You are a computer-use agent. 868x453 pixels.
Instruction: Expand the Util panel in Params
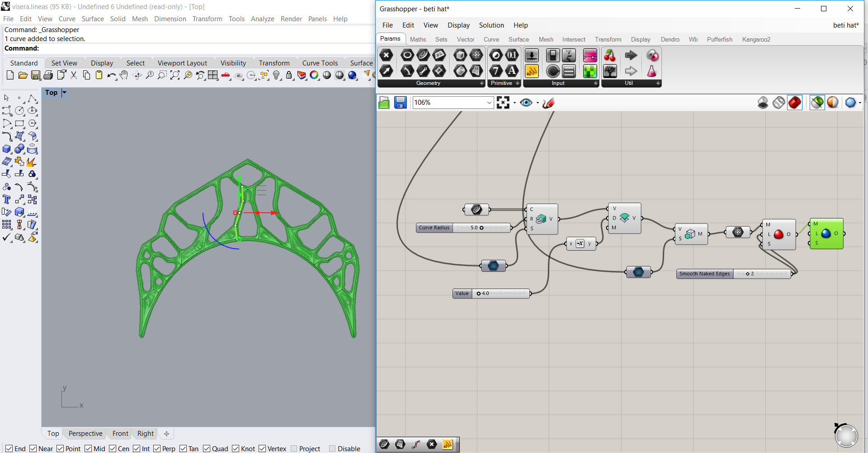coord(658,83)
